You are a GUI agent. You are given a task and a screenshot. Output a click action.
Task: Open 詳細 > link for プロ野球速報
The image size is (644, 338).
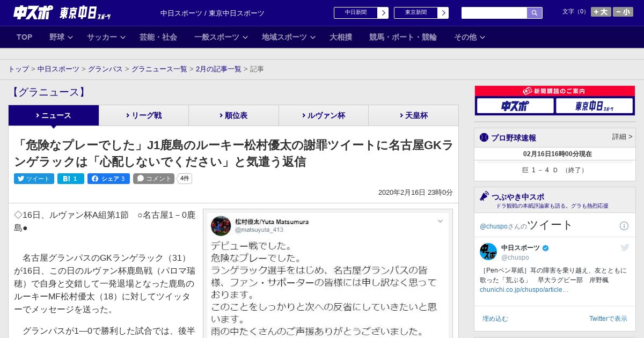pyautogui.click(x=622, y=137)
